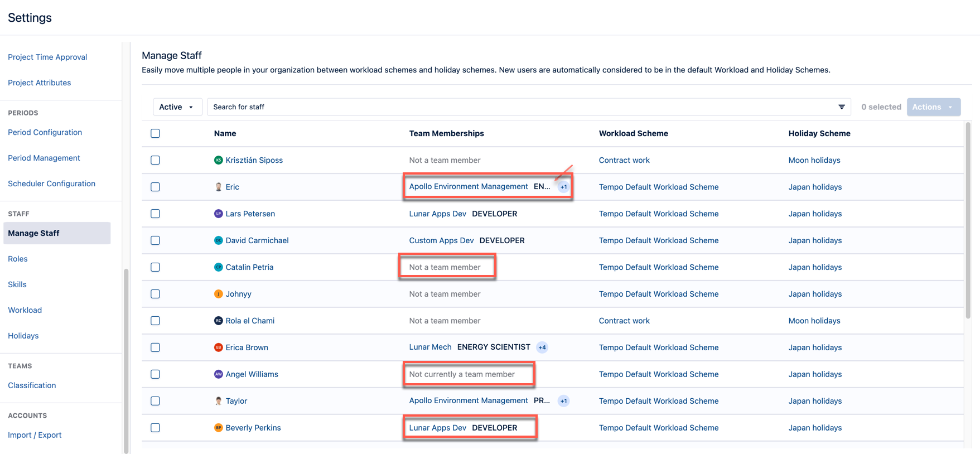The image size is (980, 454).
Task: Click the filter icon in search bar
Action: click(x=841, y=107)
